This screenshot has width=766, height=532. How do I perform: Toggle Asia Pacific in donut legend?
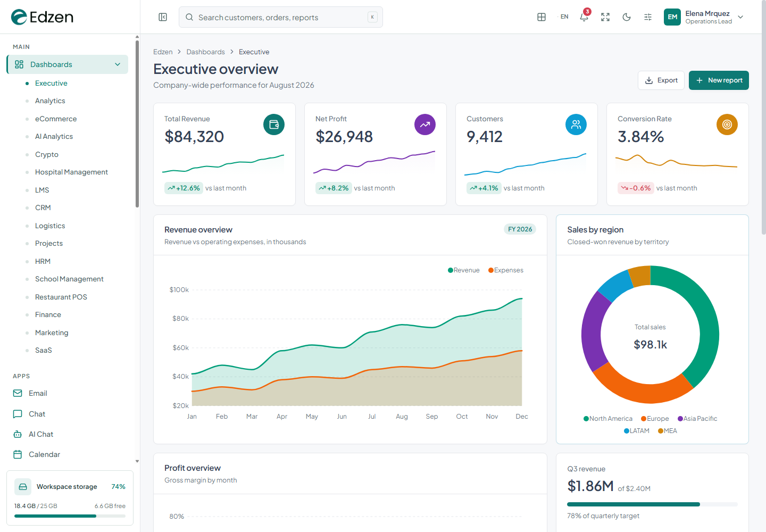pos(697,419)
